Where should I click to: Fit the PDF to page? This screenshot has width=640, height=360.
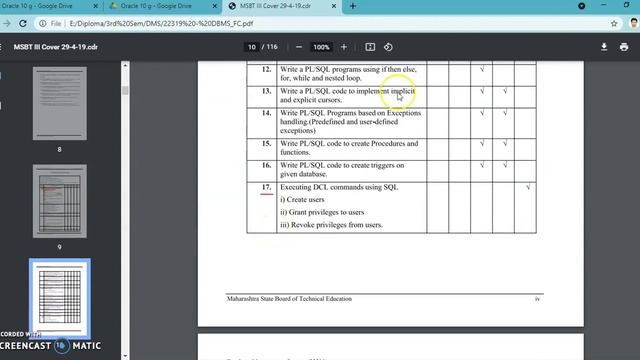370,47
